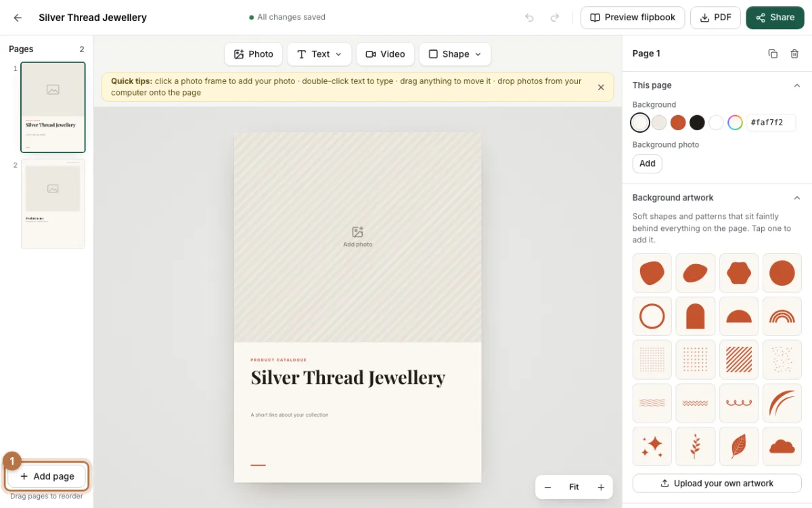This screenshot has width=812, height=508.
Task: Open the Shape dropdown menu
Action: coord(455,54)
